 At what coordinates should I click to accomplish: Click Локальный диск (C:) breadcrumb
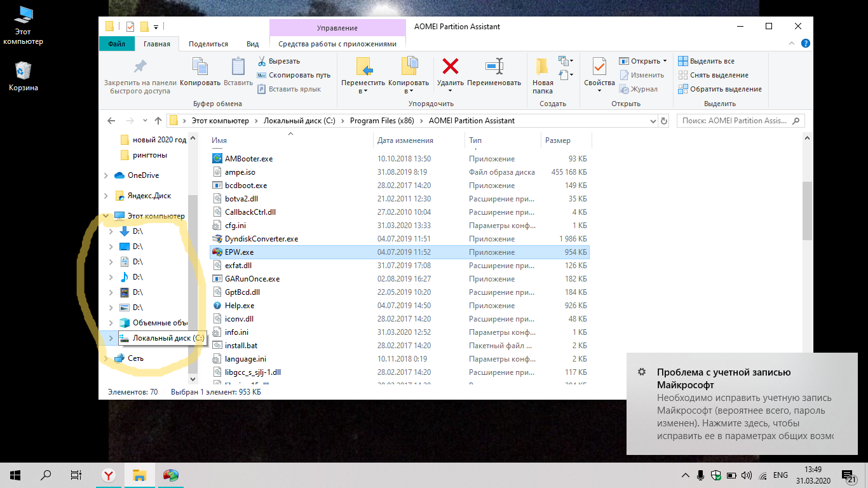299,121
